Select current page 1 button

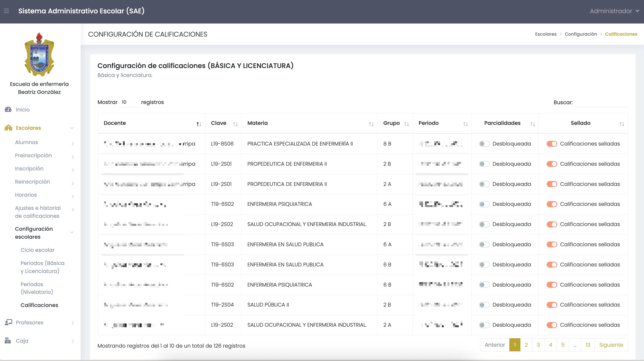tap(515, 345)
